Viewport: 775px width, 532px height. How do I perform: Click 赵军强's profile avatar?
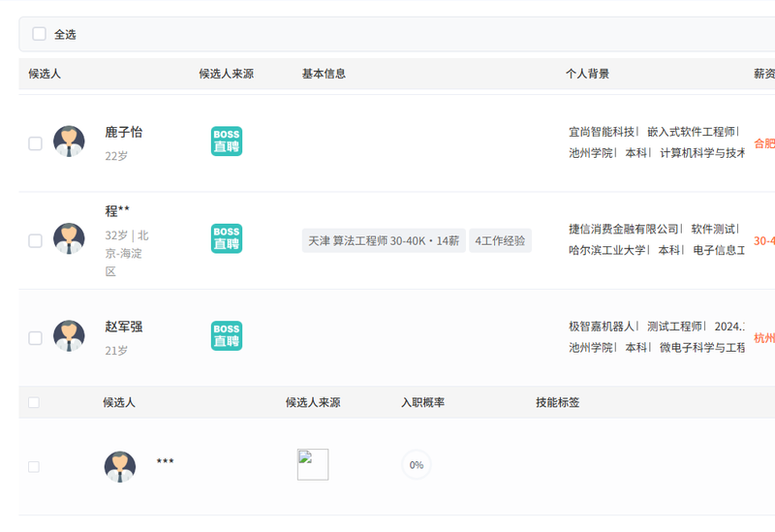[69, 336]
